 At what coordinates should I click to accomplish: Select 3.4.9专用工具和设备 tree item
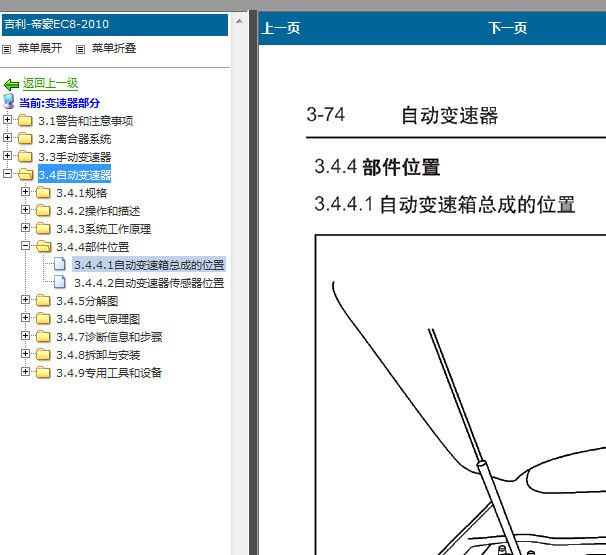(x=109, y=373)
